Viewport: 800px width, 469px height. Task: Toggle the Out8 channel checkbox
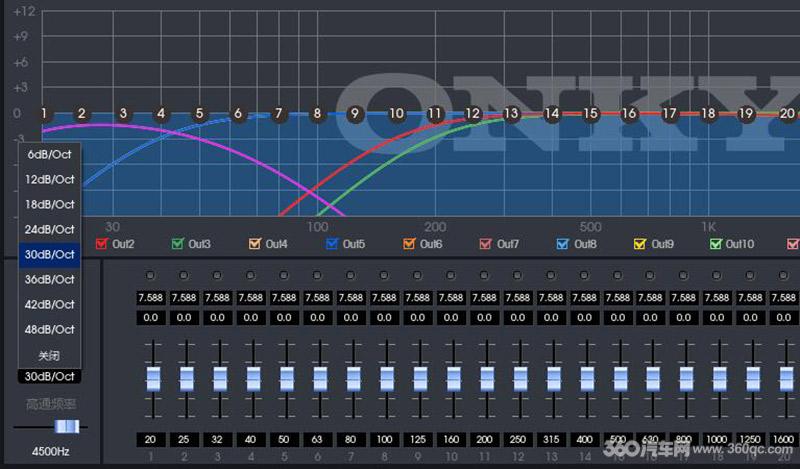coord(563,244)
